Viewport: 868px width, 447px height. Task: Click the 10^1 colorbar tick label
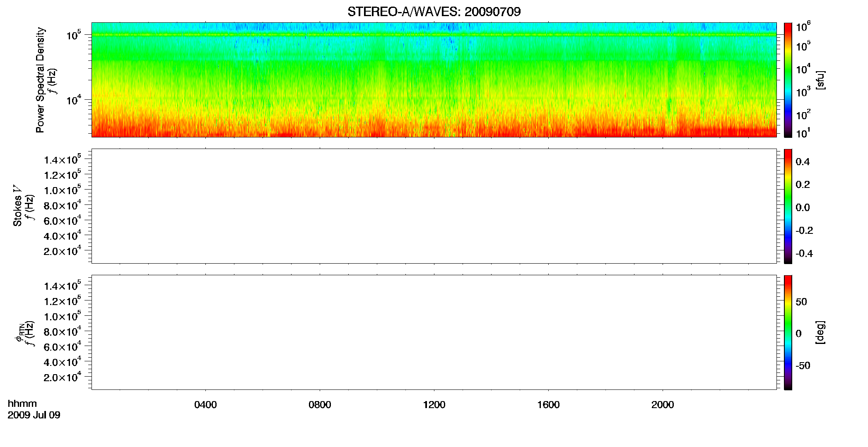[803, 133]
